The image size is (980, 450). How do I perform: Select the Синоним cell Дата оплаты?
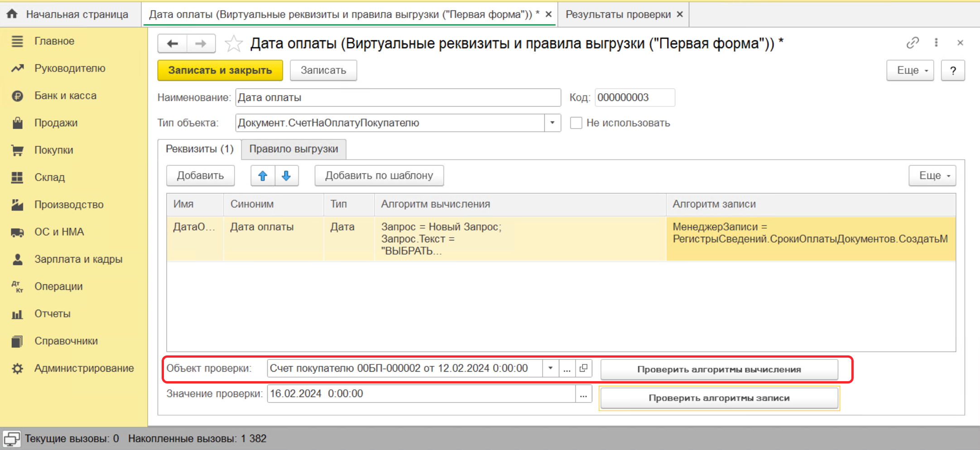click(x=274, y=239)
